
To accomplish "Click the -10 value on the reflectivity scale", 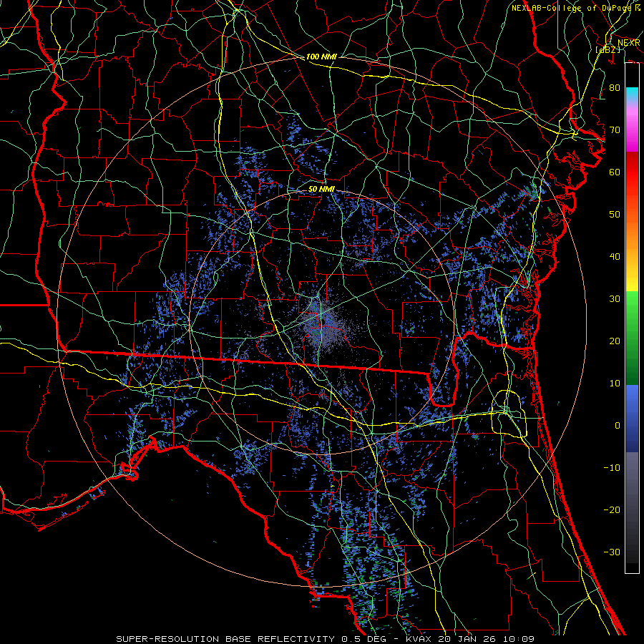I will click(612, 468).
